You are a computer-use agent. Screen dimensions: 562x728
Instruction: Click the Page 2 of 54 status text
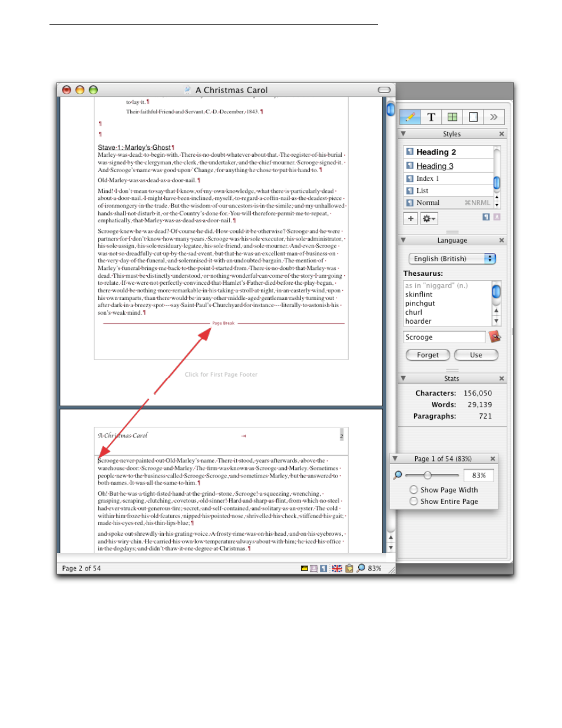81,568
